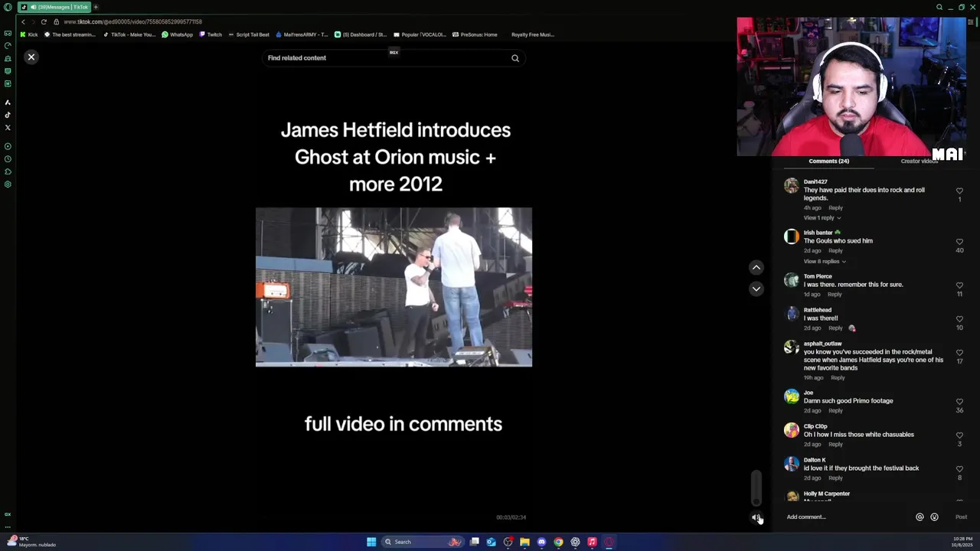Open the weather widget on the taskbar
Screen dimensions: 980x551
pos(32,542)
